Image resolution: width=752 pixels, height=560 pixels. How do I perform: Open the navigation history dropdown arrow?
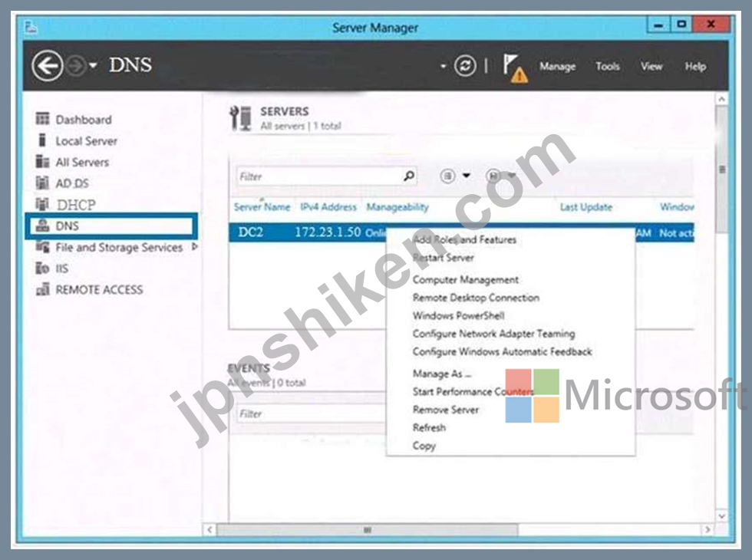click(x=93, y=65)
